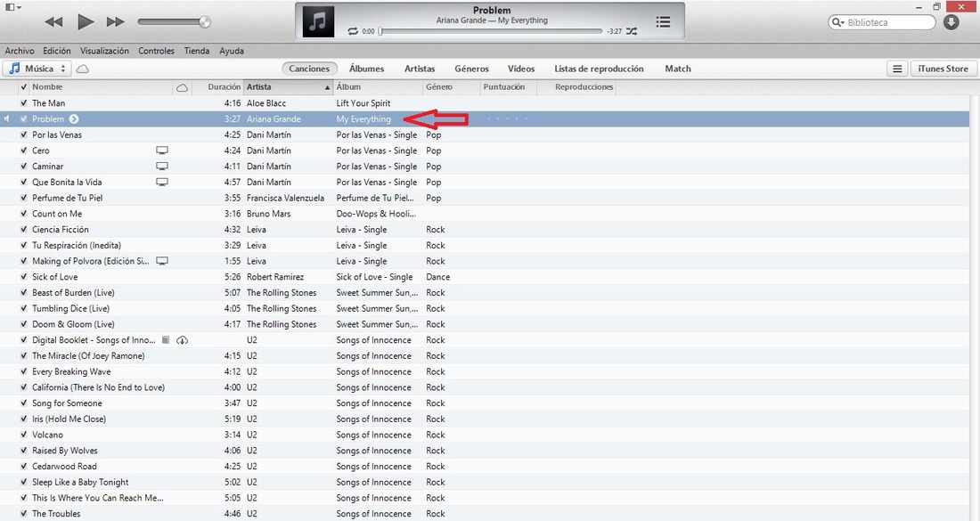This screenshot has height=521, width=980.
Task: Click the artist Francisca Valenzuela cell
Action: coord(285,198)
